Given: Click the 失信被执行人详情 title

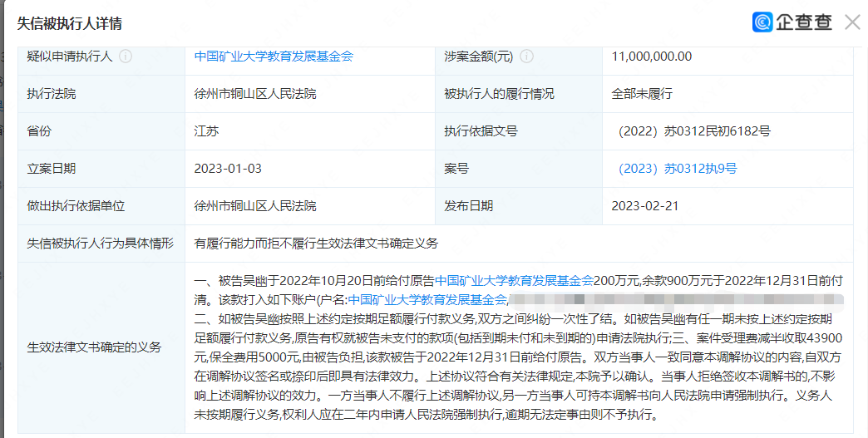Looking at the screenshot, I should [x=70, y=23].
